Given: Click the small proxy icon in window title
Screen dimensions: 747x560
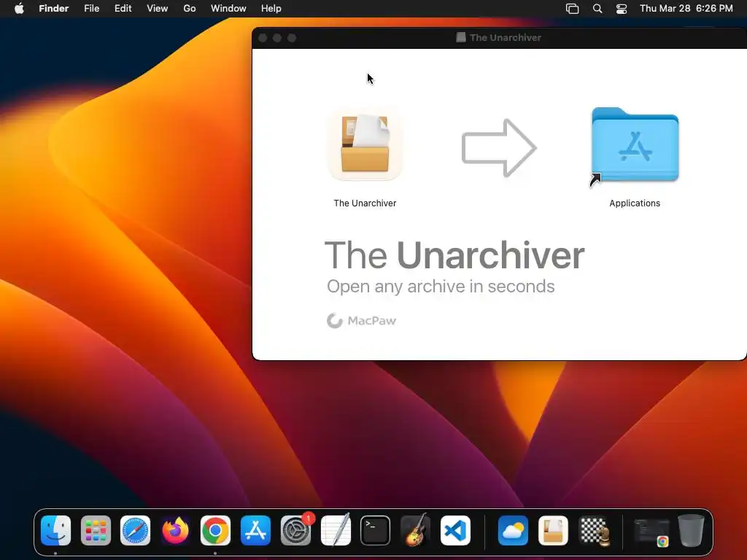Looking at the screenshot, I should pyautogui.click(x=461, y=38).
